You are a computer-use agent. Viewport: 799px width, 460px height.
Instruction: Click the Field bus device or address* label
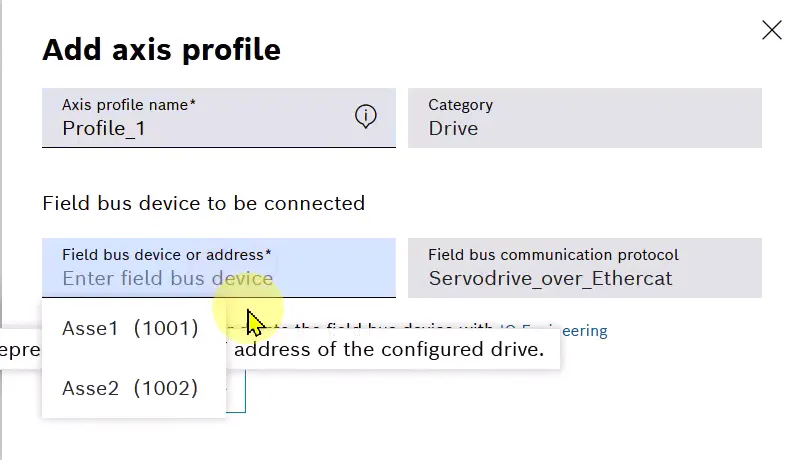point(167,254)
